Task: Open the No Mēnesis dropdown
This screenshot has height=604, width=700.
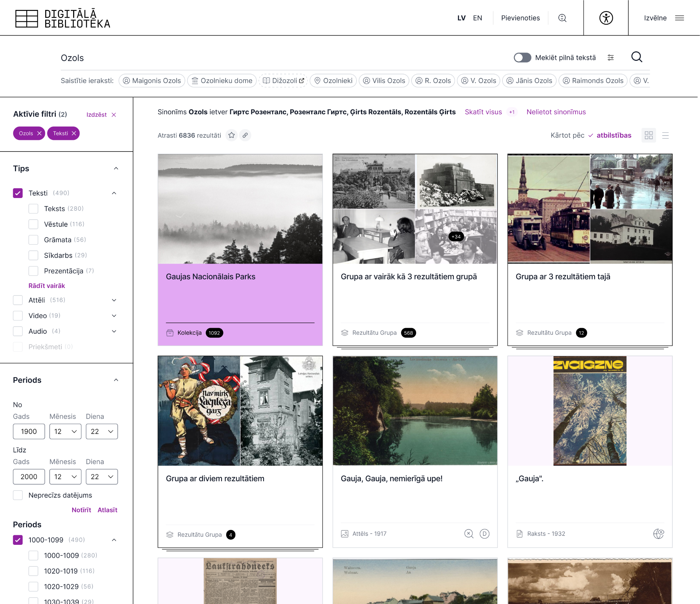Action: 65,432
